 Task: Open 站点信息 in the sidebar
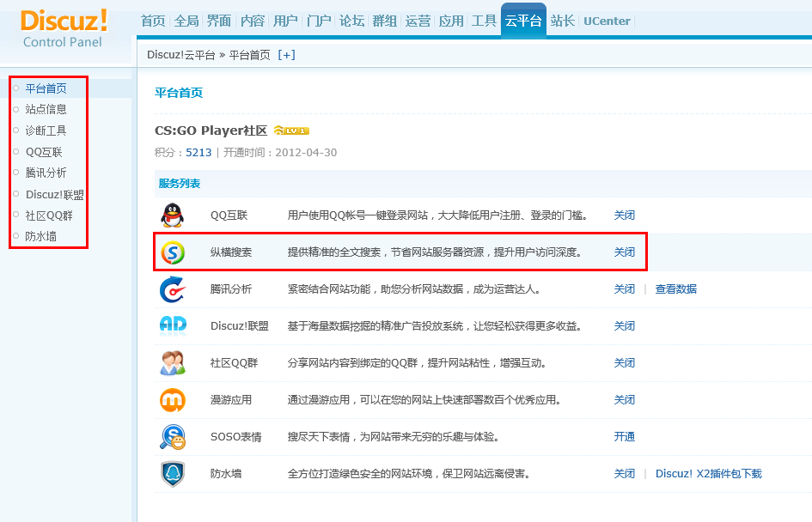[46, 109]
